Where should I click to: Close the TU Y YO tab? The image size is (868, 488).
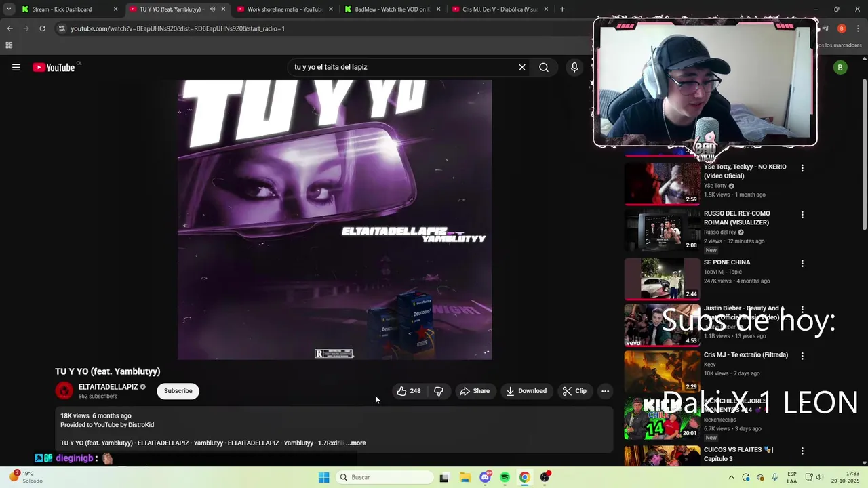[x=223, y=9]
